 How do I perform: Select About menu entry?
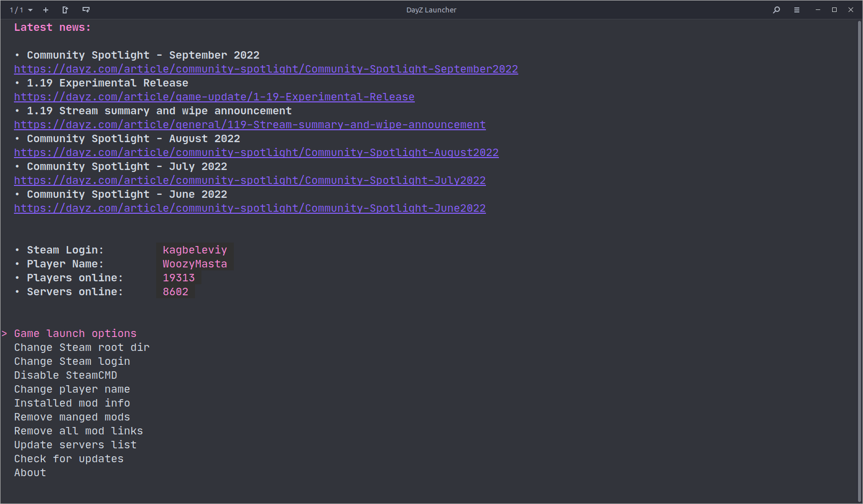30,473
